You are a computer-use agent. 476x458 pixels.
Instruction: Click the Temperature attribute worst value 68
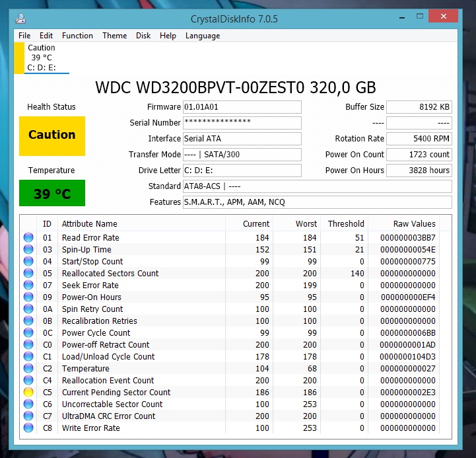(x=312, y=368)
